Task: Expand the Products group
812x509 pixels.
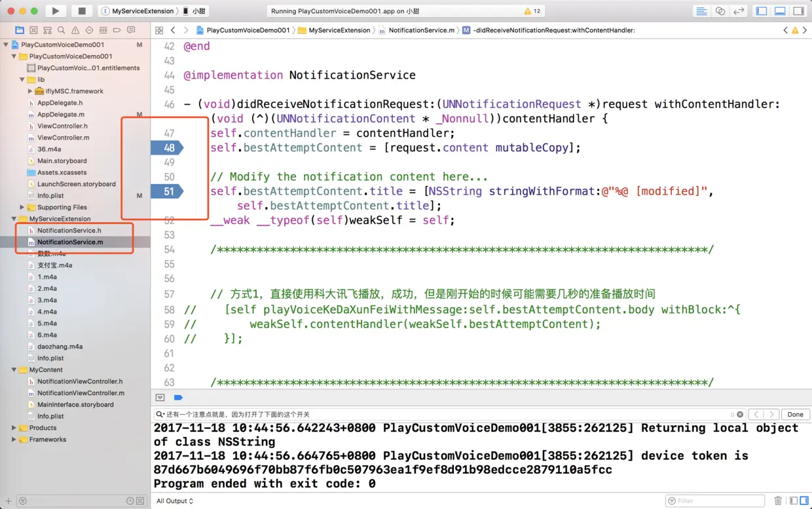Action: tap(14, 428)
